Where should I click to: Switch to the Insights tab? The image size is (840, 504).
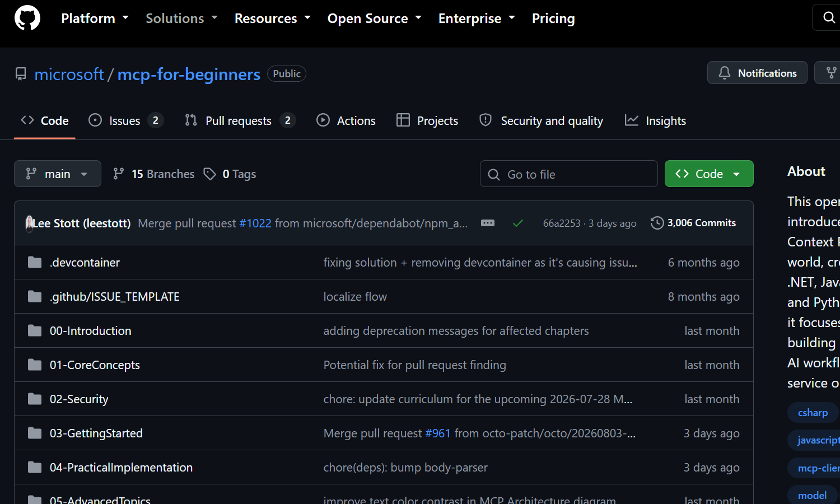(655, 120)
